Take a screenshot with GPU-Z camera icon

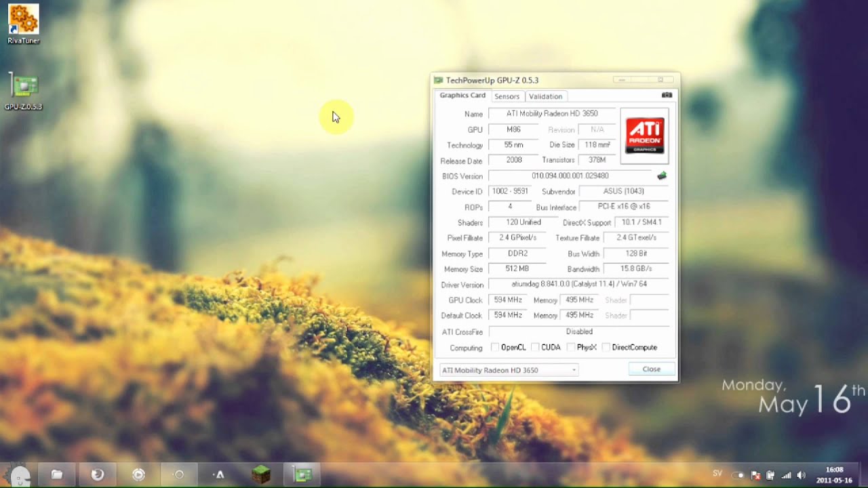point(667,96)
